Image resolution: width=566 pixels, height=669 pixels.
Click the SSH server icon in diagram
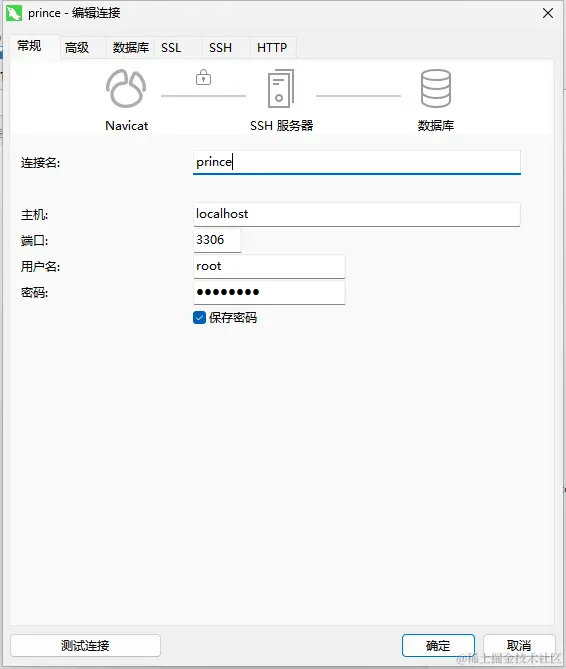[x=281, y=88]
